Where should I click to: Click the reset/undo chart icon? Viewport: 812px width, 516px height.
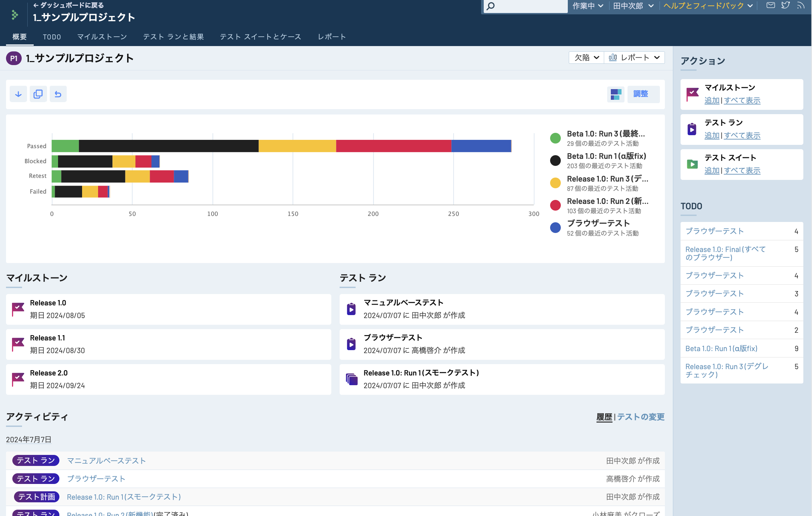[58, 94]
